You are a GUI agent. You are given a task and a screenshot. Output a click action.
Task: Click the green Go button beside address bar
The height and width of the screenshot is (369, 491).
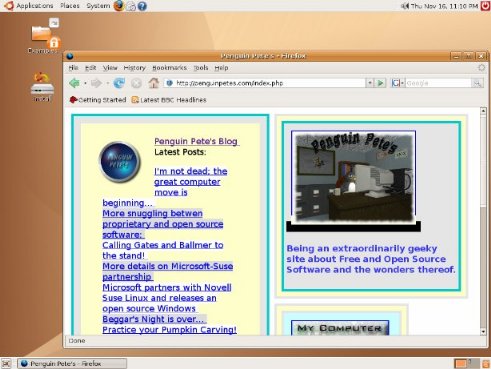point(381,83)
